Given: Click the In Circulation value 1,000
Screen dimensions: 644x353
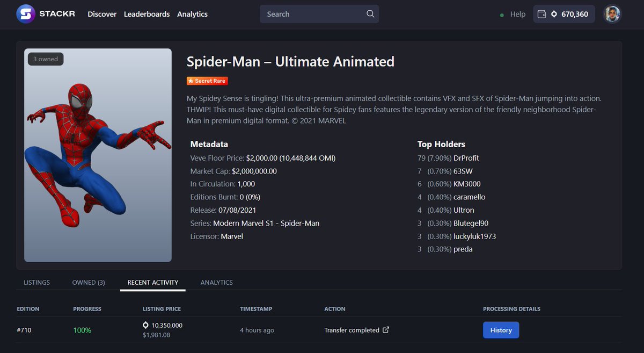Looking at the screenshot, I should tap(246, 184).
